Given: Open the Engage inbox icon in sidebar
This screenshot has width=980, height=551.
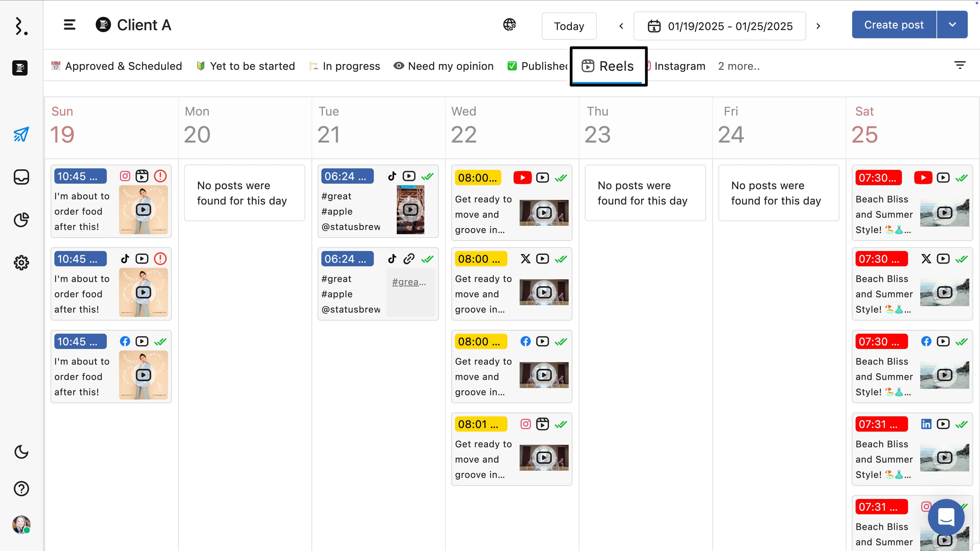Looking at the screenshot, I should (21, 177).
